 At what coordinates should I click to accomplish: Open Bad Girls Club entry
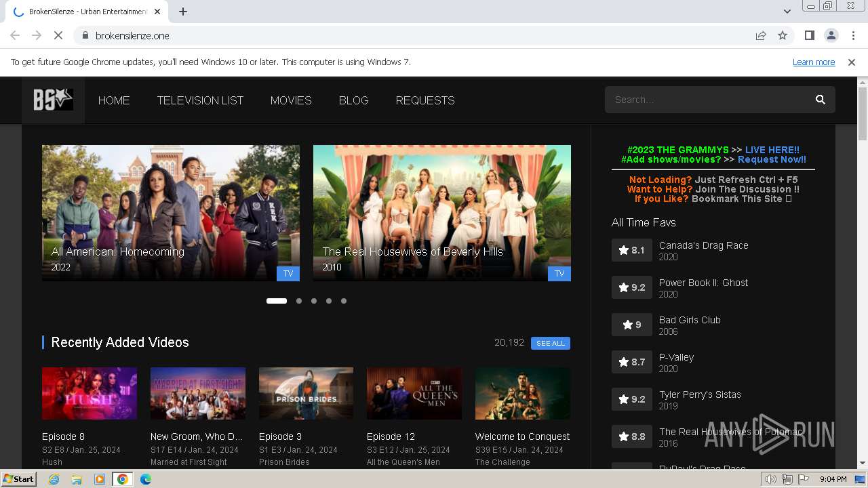(x=690, y=320)
